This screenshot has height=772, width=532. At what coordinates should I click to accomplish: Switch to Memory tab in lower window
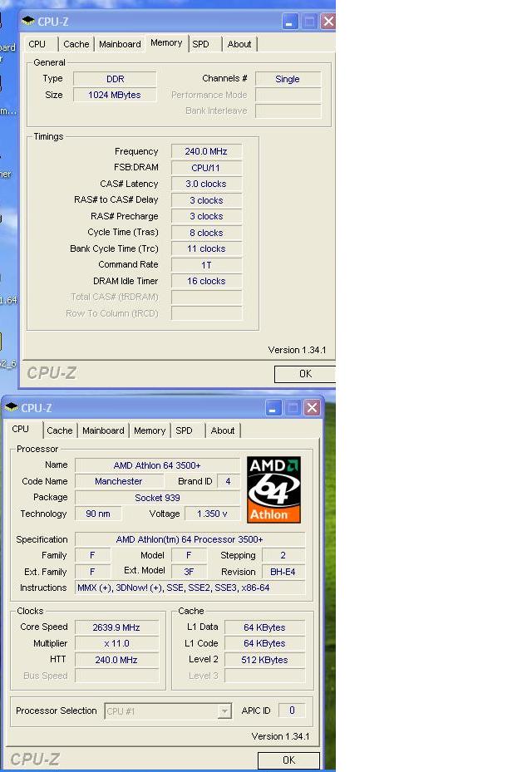click(150, 430)
